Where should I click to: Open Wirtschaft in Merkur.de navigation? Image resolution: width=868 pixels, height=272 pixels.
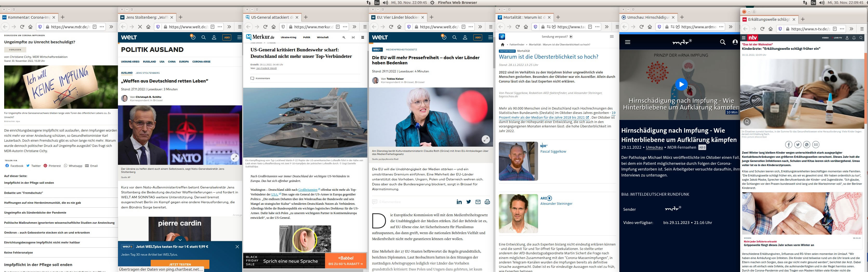tap(323, 37)
